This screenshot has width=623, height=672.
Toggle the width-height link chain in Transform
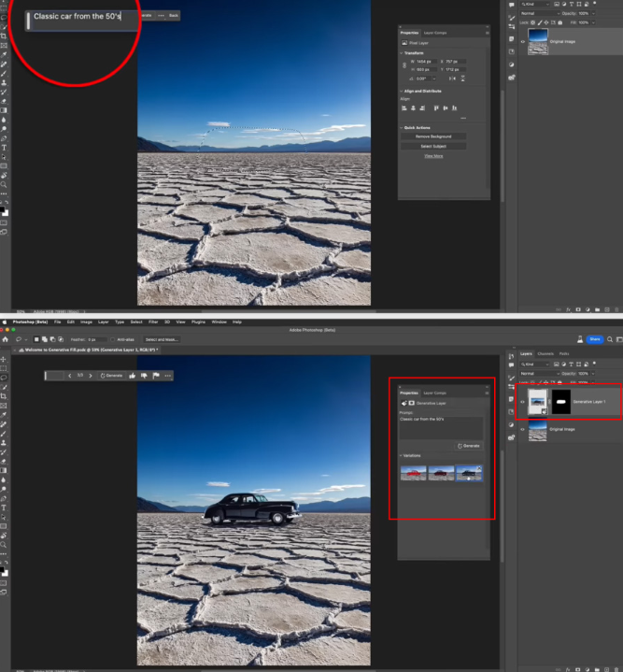404,65
